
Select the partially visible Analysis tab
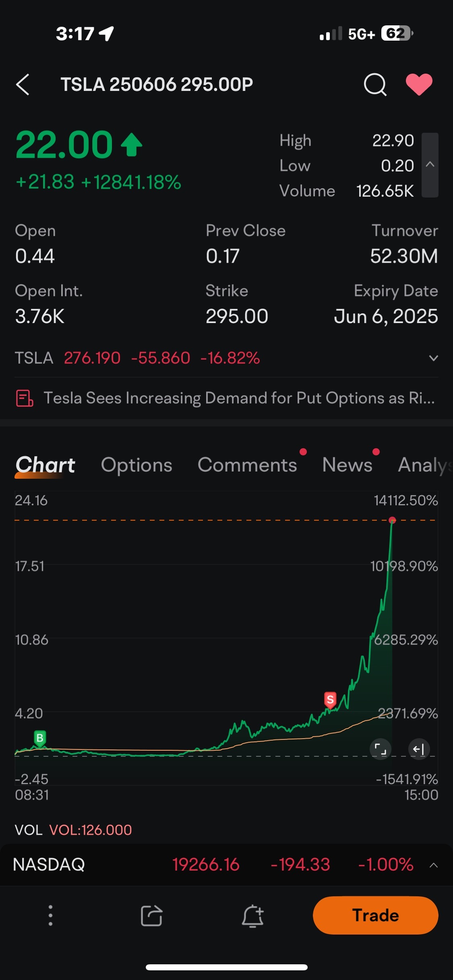click(x=425, y=465)
